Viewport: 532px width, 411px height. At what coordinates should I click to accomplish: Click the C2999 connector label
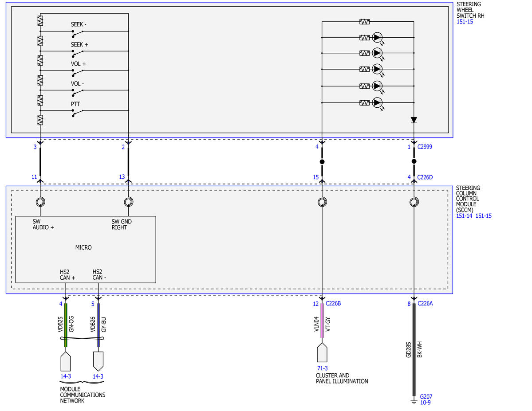(425, 147)
